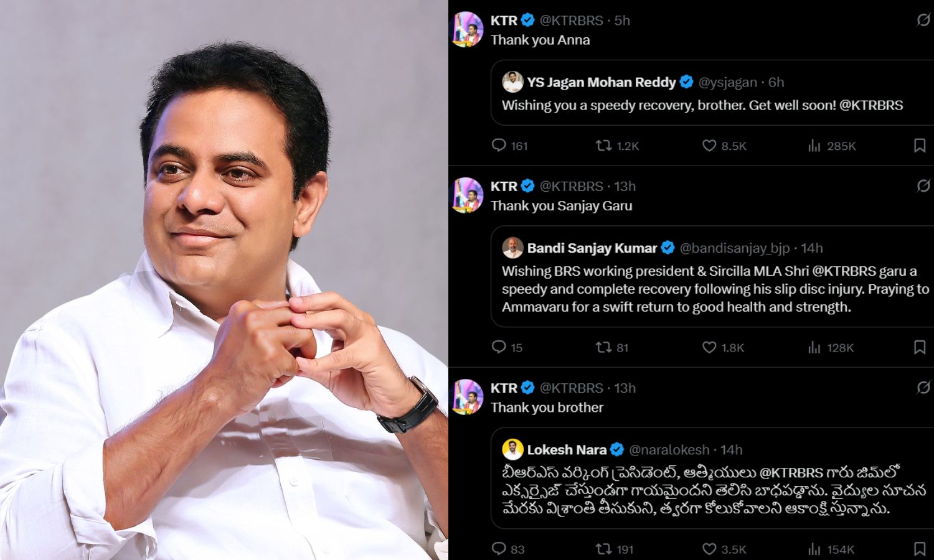Image resolution: width=934 pixels, height=560 pixels.
Task: Reply to the "Thank you Sanjay Garu" tweet
Action: 499,347
